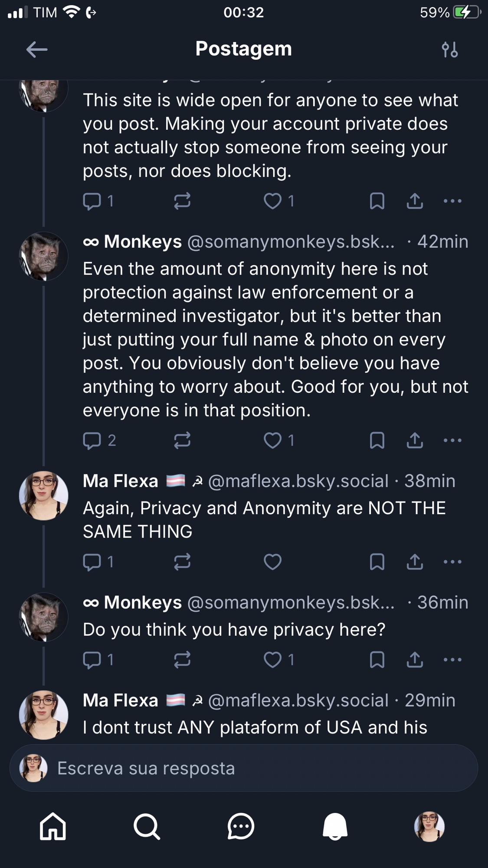Open thread preferences settings icon
Image resolution: width=488 pixels, height=868 pixels.
pos(450,49)
